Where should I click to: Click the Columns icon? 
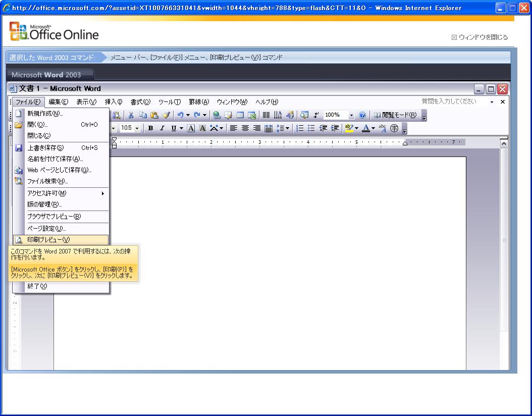pyautogui.click(x=267, y=115)
